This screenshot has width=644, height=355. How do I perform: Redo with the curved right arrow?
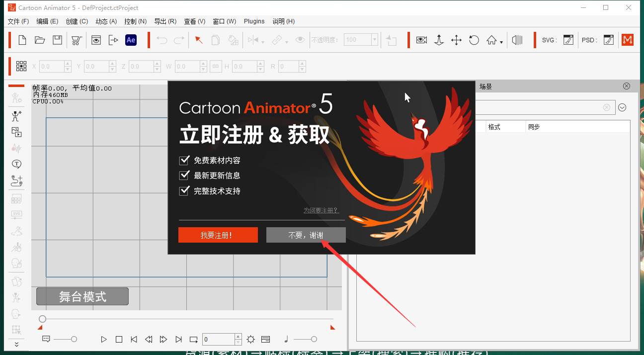[179, 40]
